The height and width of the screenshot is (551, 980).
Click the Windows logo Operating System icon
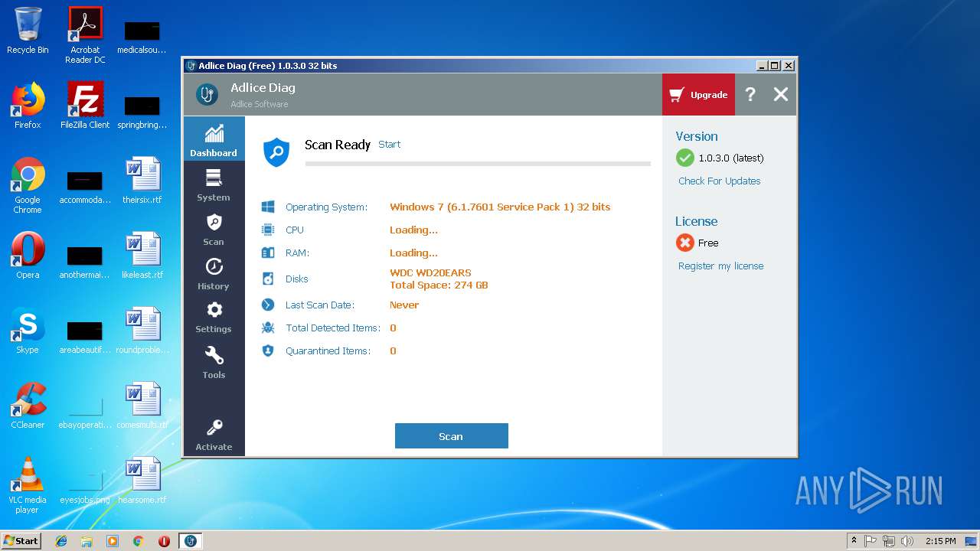click(268, 207)
